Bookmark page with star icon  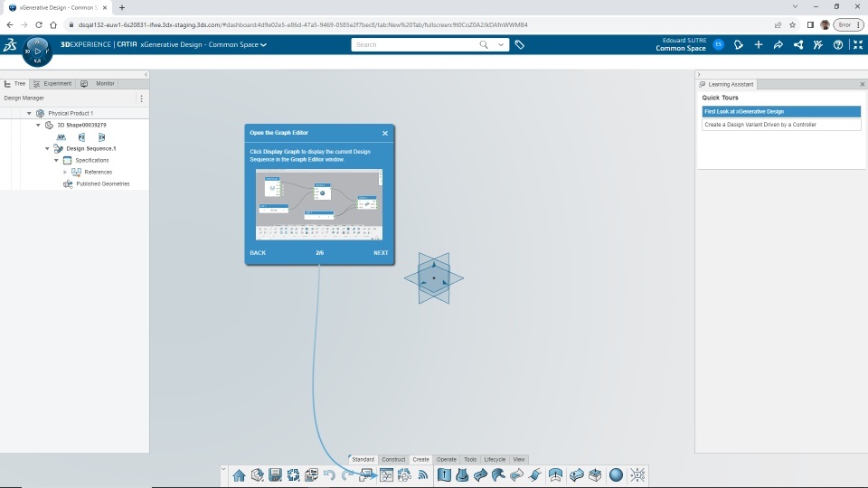point(792,25)
